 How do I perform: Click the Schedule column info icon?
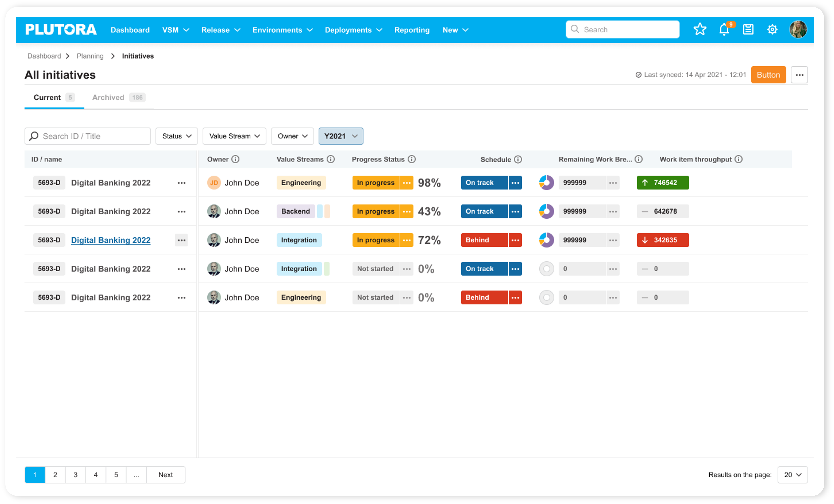pos(518,159)
